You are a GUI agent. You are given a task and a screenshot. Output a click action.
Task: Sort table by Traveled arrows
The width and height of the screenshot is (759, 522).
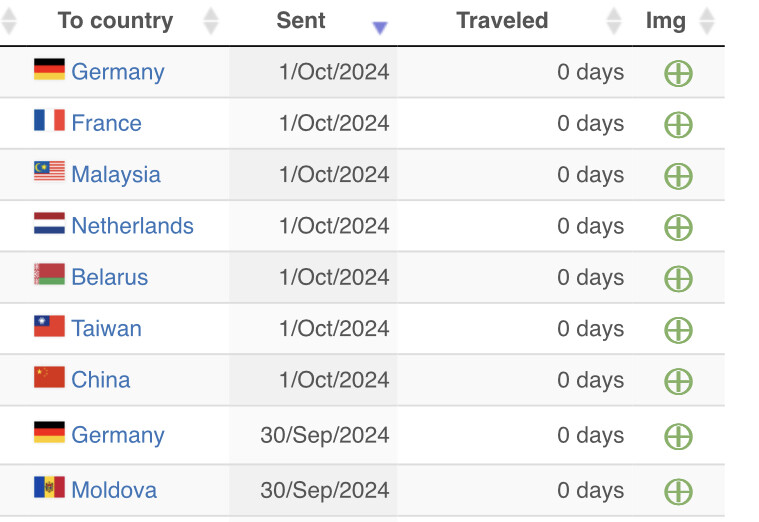pos(614,21)
